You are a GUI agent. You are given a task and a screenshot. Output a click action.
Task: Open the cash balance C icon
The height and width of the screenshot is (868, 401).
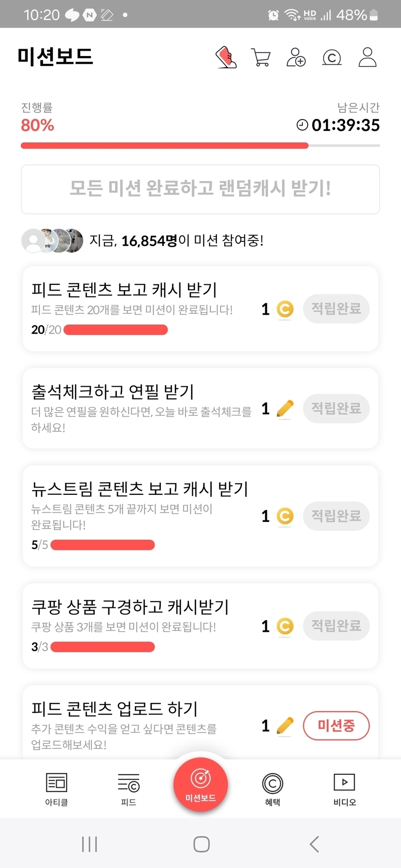[332, 58]
